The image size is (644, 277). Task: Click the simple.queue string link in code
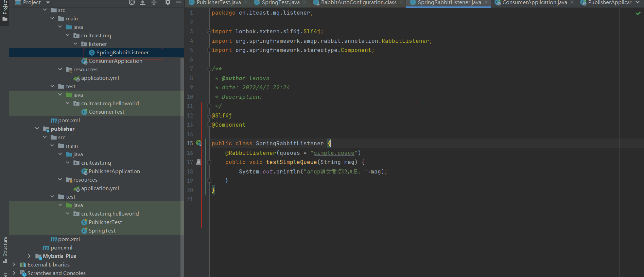334,153
